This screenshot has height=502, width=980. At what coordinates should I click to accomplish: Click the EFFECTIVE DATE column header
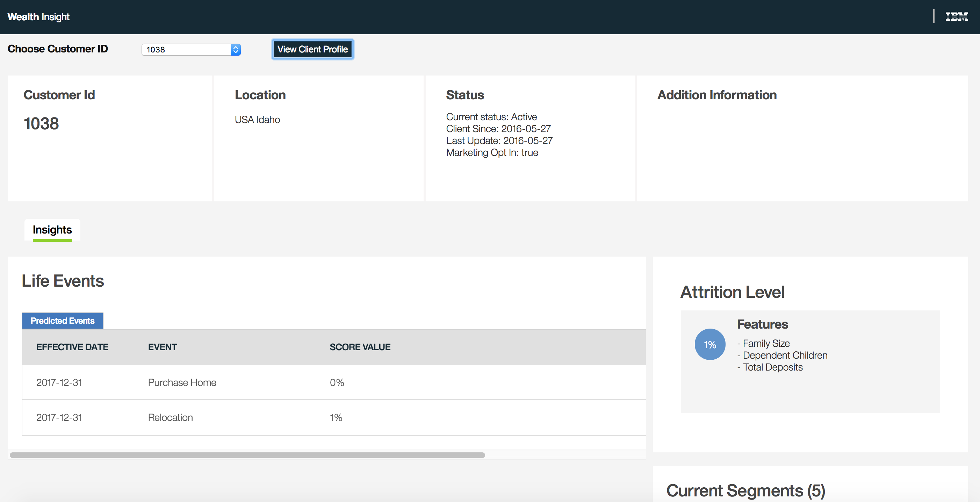click(x=72, y=347)
